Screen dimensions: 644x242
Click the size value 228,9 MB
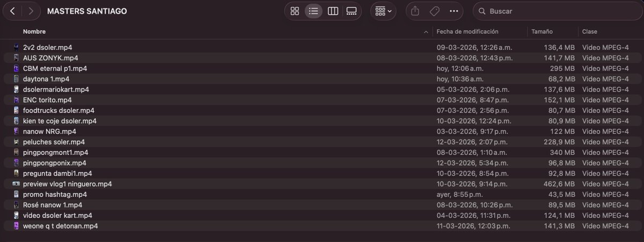coord(560,142)
